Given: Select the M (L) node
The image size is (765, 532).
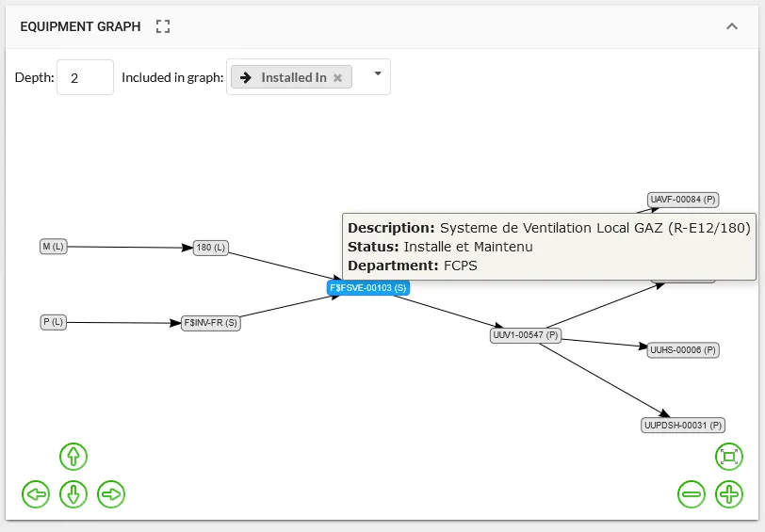Looking at the screenshot, I should (53, 247).
